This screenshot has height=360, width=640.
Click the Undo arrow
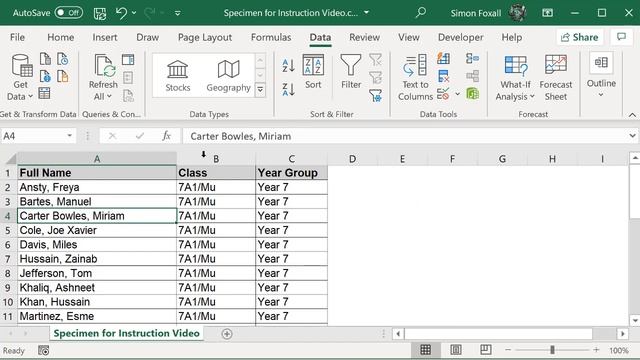tap(121, 13)
